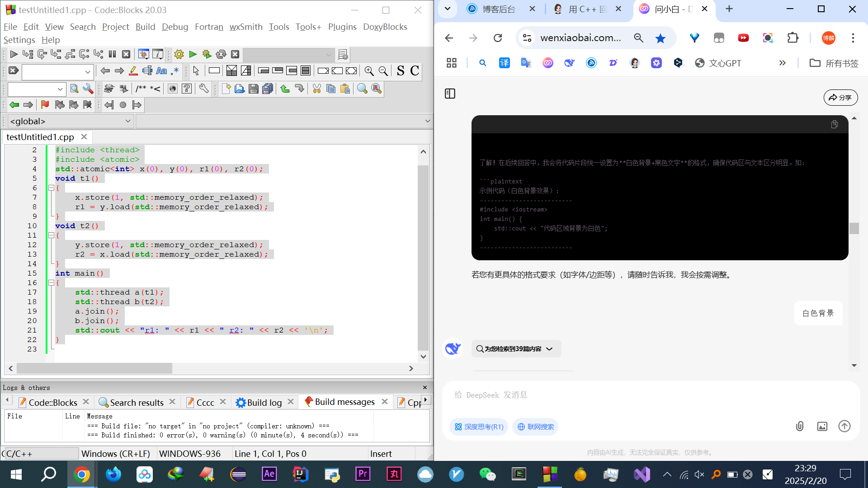Pause the debugger with the break icon

[x=112, y=54]
